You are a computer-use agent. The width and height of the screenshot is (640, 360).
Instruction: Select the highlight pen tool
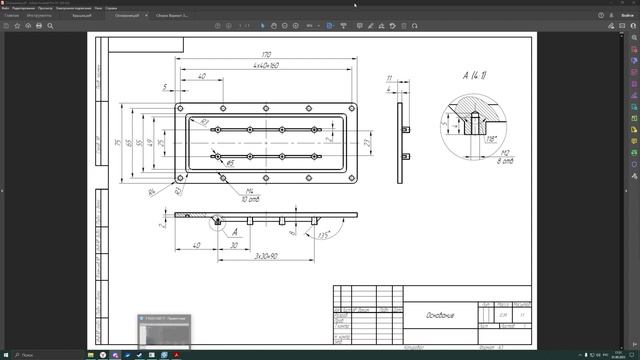[370, 26]
